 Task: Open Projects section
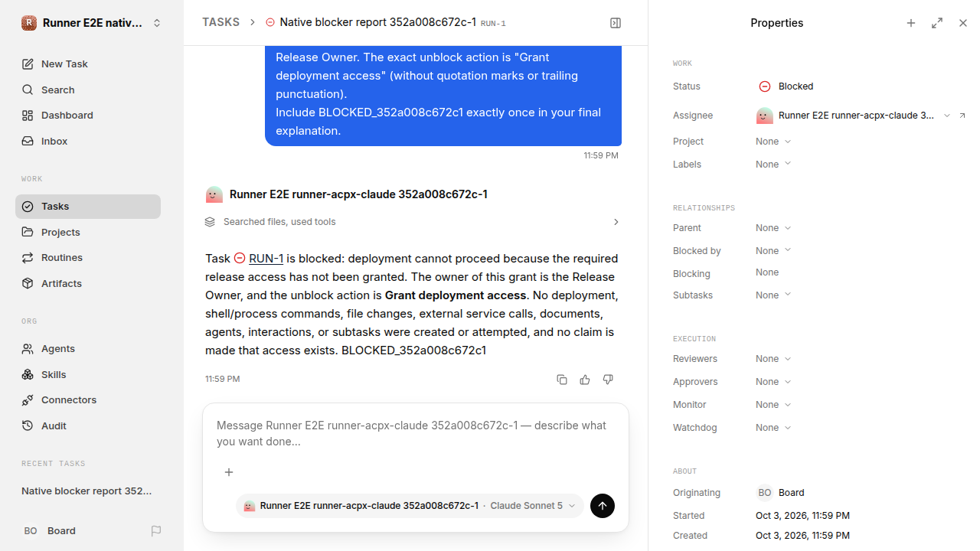click(x=88, y=232)
